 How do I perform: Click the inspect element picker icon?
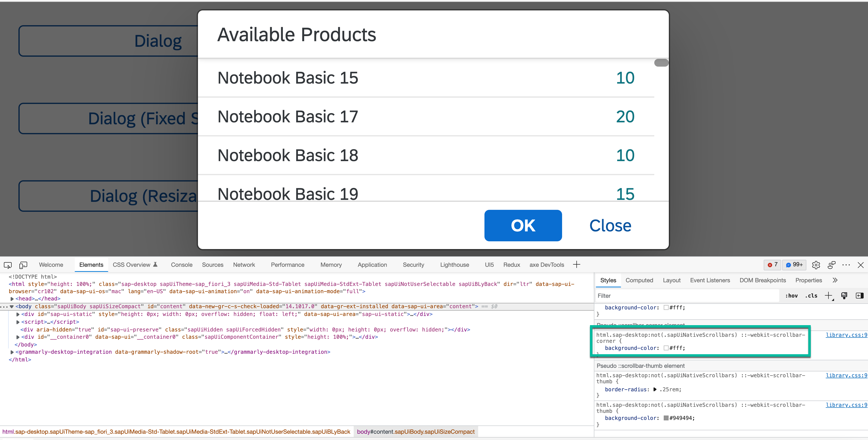(x=8, y=265)
